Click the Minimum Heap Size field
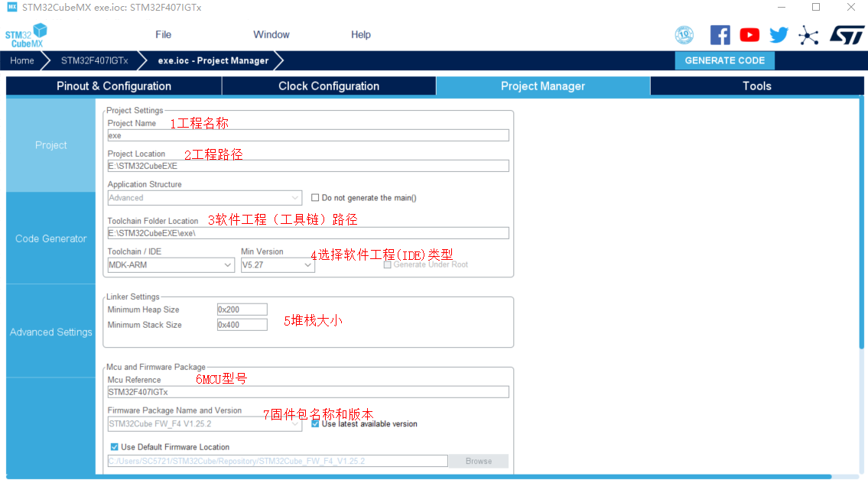This screenshot has height=483, width=868. pyautogui.click(x=242, y=310)
